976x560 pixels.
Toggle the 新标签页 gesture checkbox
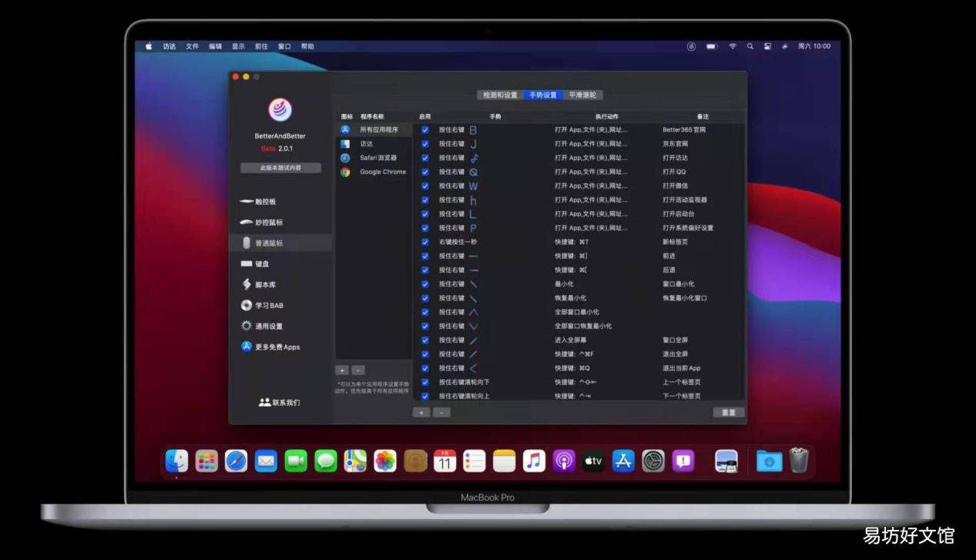coord(424,242)
